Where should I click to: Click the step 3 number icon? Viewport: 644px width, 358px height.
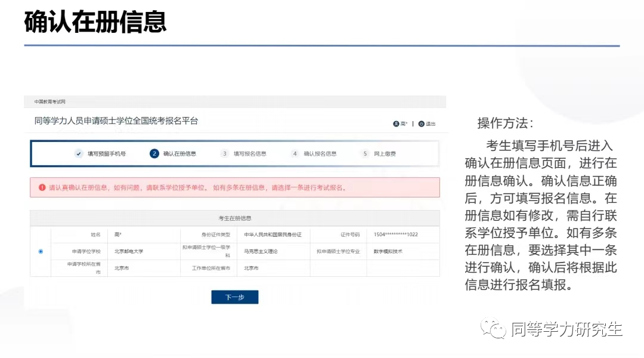click(225, 153)
